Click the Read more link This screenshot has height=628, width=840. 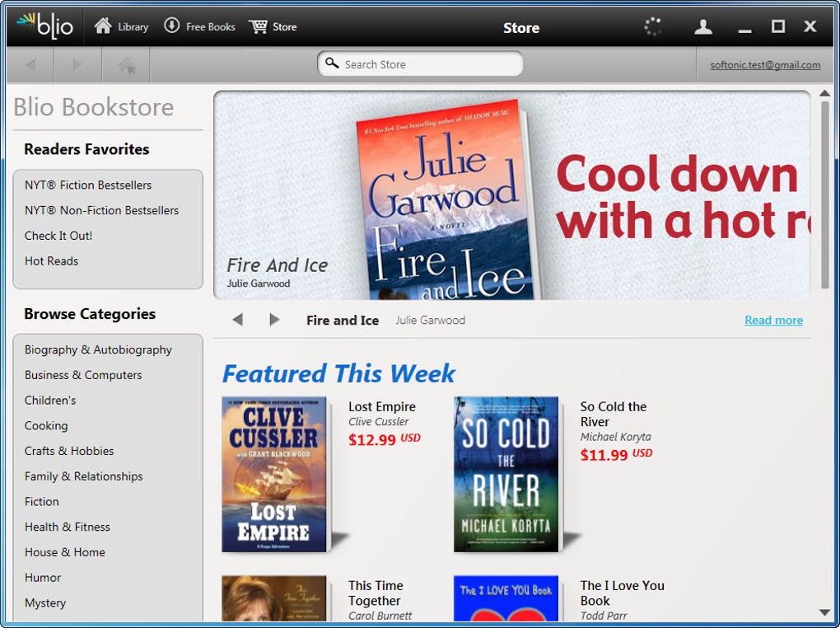[773, 320]
